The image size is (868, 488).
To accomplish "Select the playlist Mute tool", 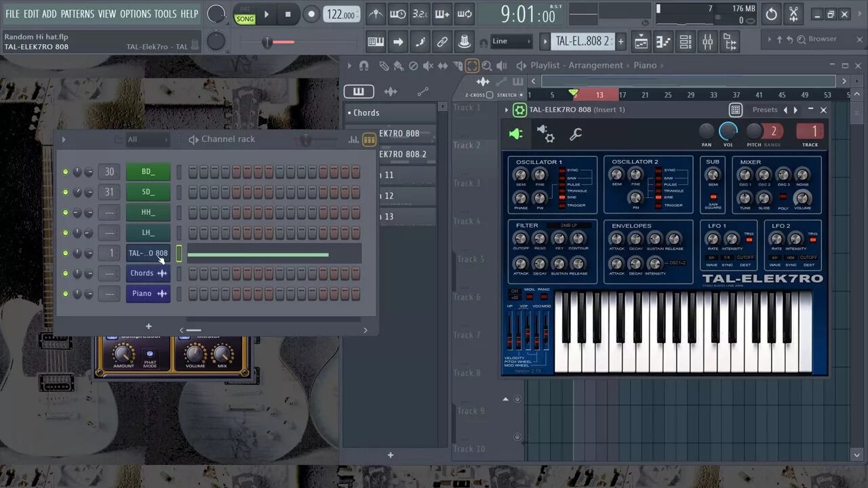I will pyautogui.click(x=428, y=66).
